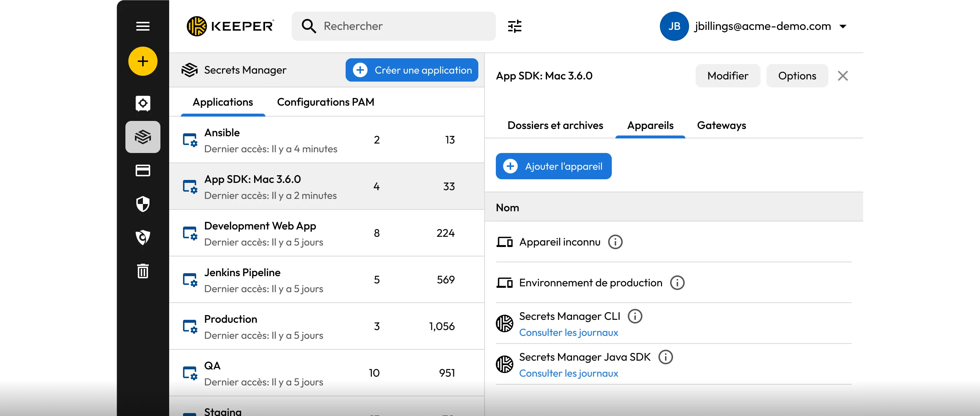Select the Jenkins Pipeline row
The height and width of the screenshot is (416, 980).
(x=326, y=280)
